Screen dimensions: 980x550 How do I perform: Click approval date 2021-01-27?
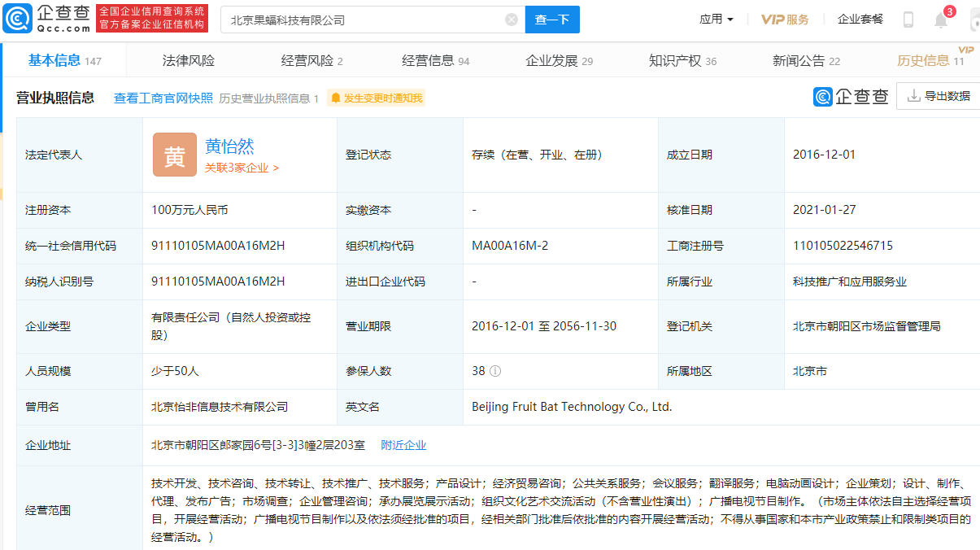pos(824,210)
